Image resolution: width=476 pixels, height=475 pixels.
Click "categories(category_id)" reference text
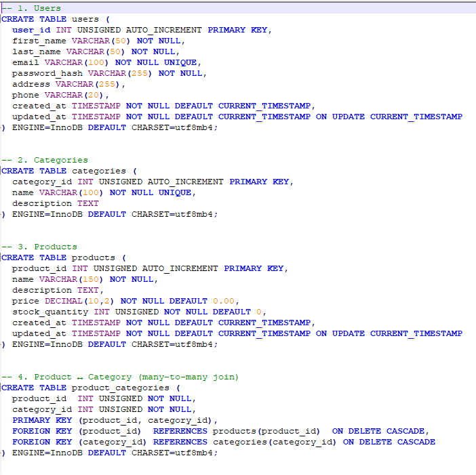coord(275,442)
